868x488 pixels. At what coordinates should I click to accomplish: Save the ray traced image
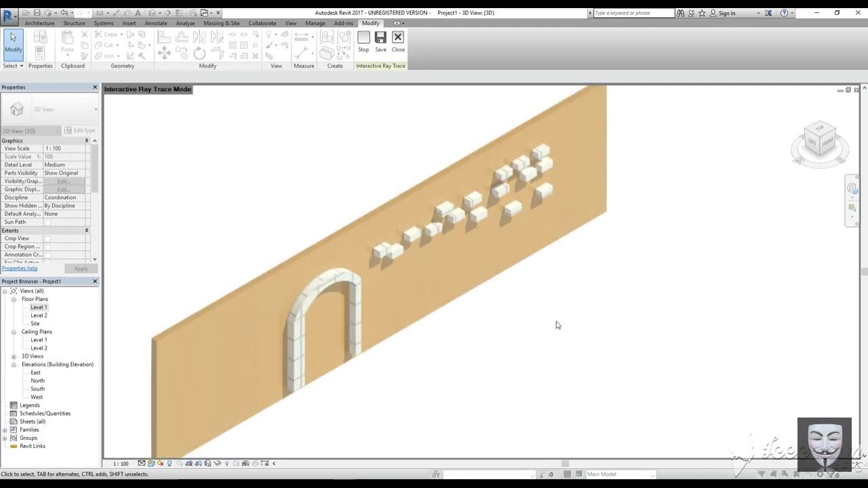(380, 41)
